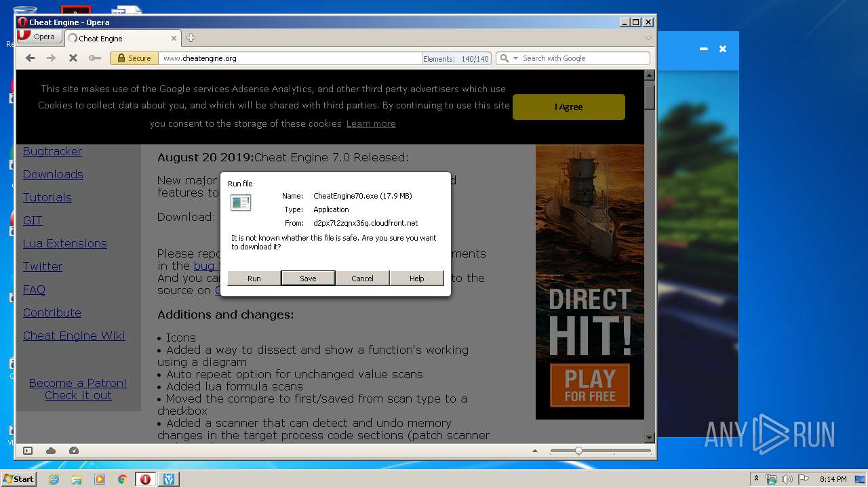Minimize the background blue window
The image size is (868, 488).
704,49
